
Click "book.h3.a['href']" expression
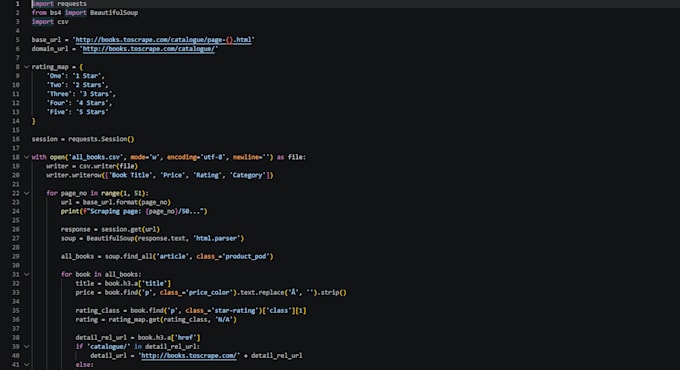169,337
